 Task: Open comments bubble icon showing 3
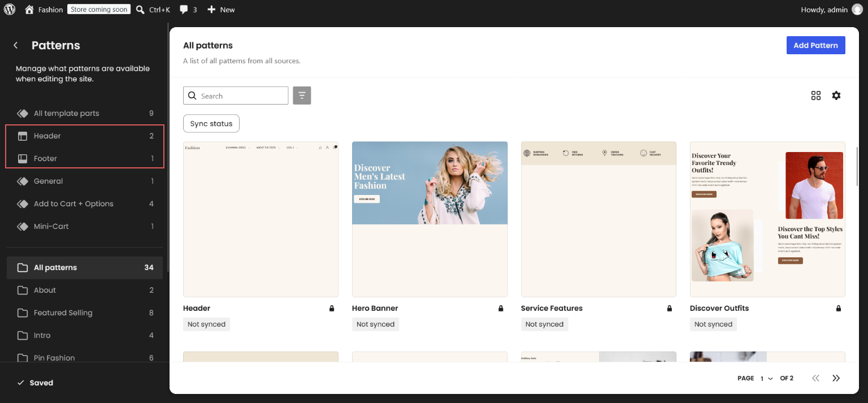(184, 10)
